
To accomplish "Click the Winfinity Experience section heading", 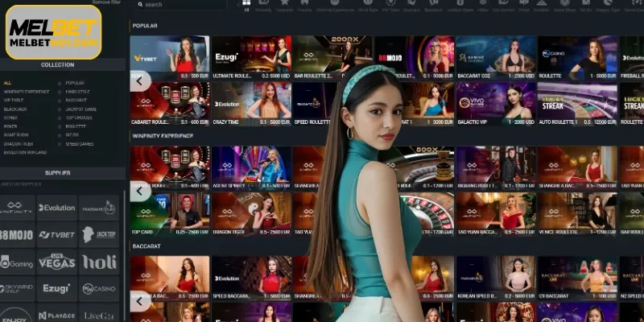I will pos(163,135).
